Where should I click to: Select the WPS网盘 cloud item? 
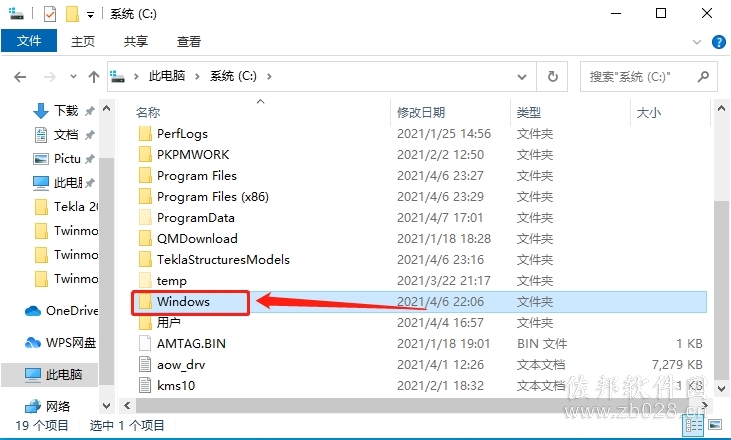[x=60, y=343]
